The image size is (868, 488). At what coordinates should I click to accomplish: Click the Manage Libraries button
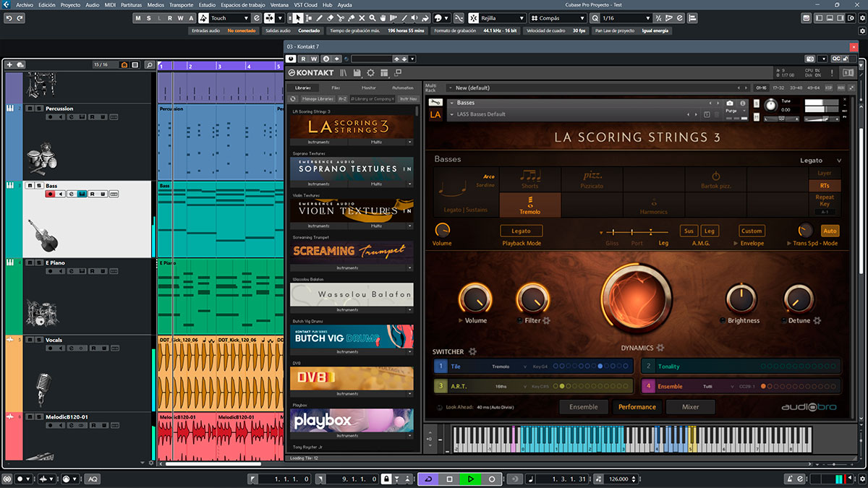pyautogui.click(x=318, y=98)
